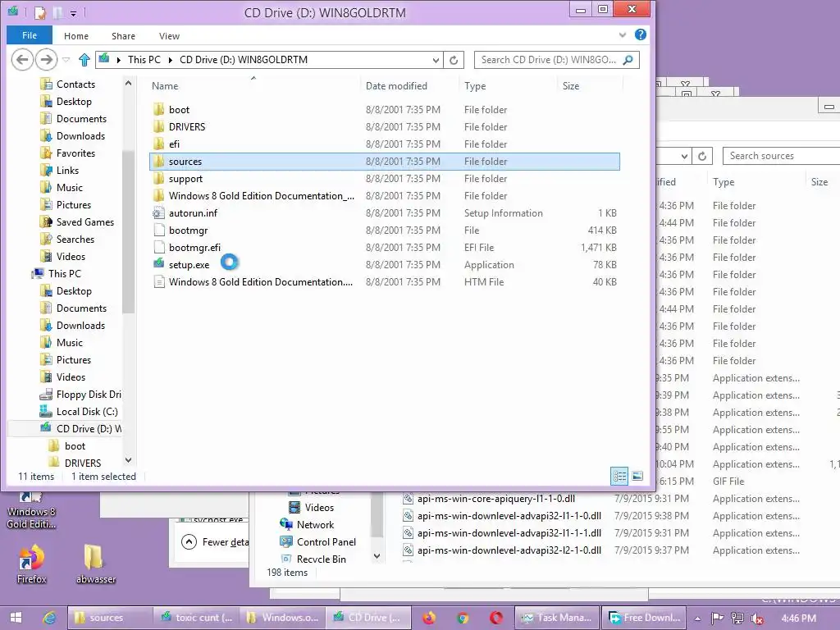Expand the This PC breadcrumb arrow
840x630 pixels.
[171, 60]
